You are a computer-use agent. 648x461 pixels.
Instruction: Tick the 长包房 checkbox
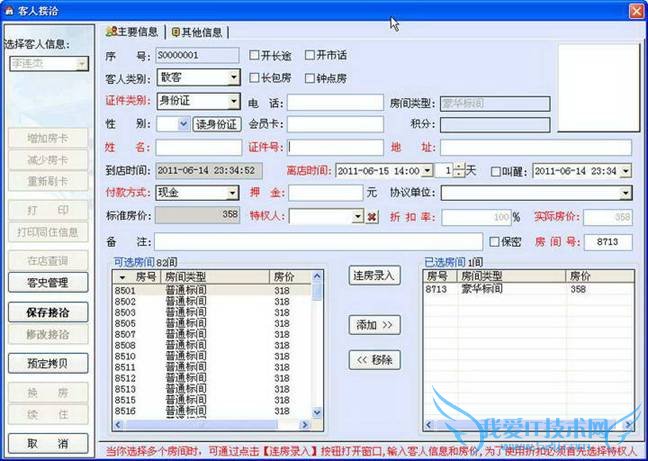pos(254,78)
